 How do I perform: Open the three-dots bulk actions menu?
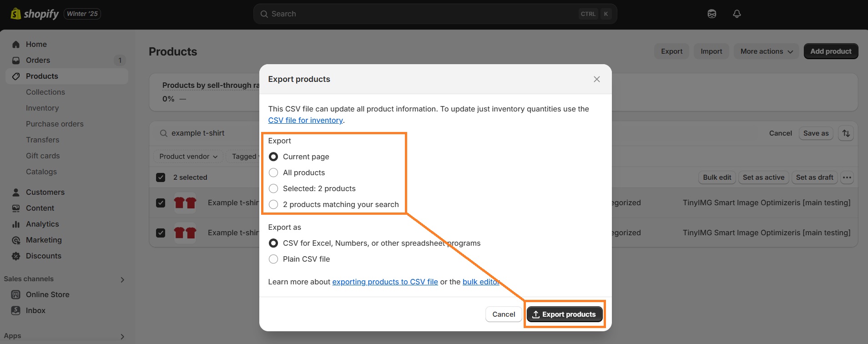847,177
